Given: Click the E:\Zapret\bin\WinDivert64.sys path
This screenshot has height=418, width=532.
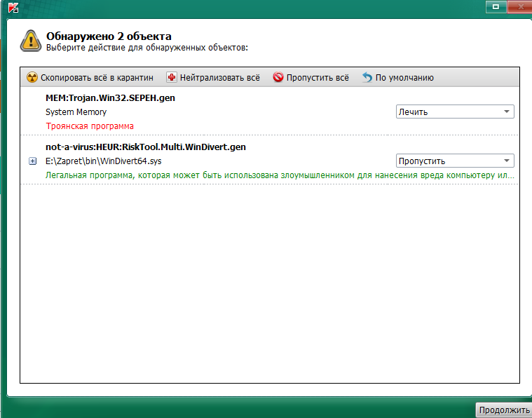Looking at the screenshot, I should pyautogui.click(x=104, y=161).
